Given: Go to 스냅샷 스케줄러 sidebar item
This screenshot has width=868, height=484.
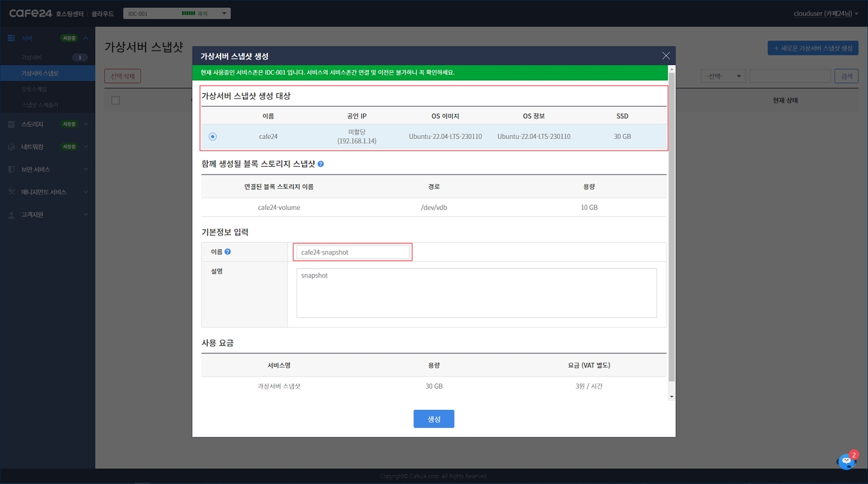Looking at the screenshot, I should pyautogui.click(x=40, y=105).
